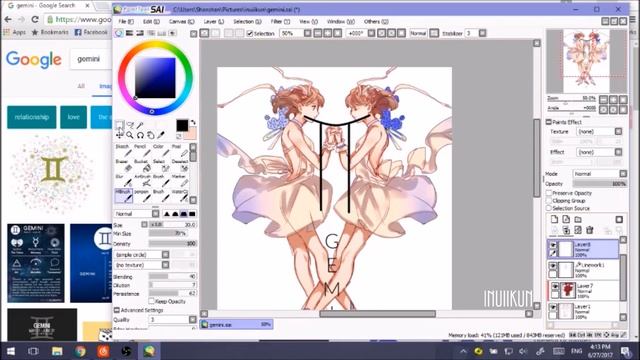Adjust the brush Density slider
The width and height of the screenshot is (640, 360).
tap(173, 244)
